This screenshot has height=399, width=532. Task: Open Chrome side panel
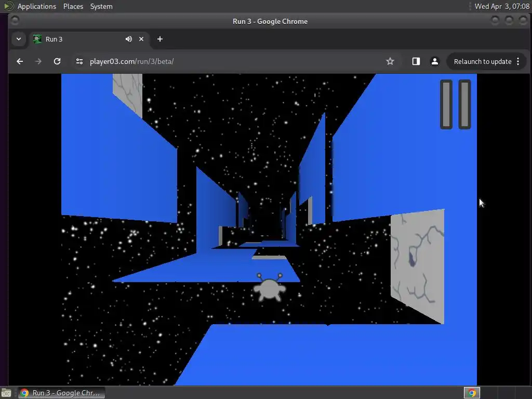(x=416, y=61)
